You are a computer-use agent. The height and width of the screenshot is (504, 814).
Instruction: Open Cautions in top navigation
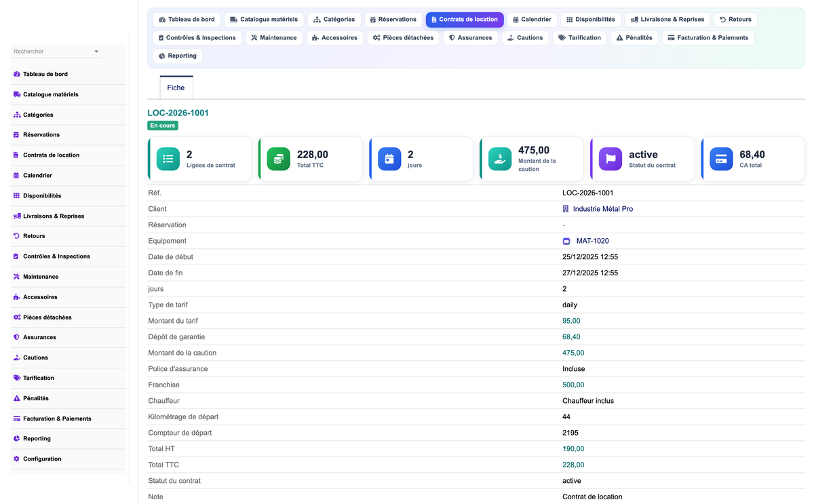pyautogui.click(x=526, y=38)
